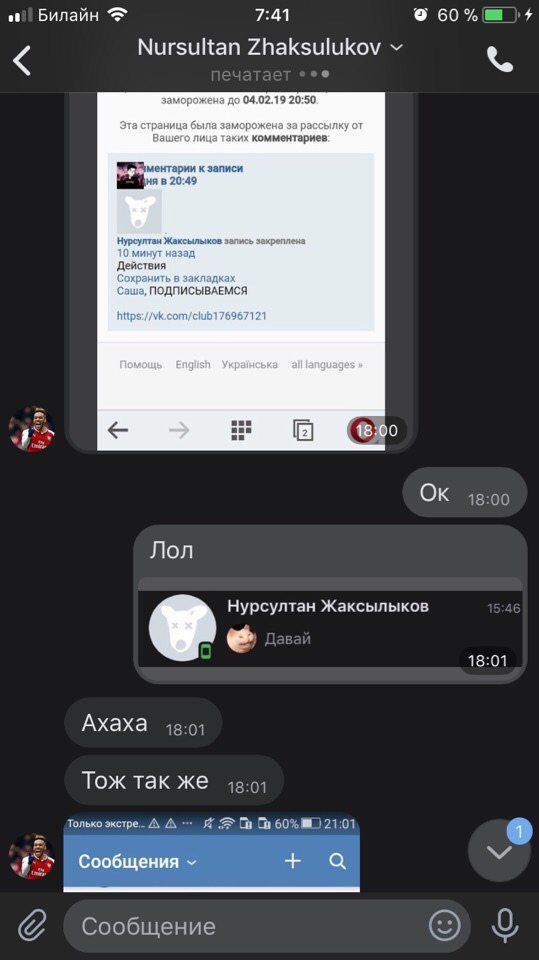This screenshot has width=539, height=960.
Task: Tap the 'Лол' message text
Action: [x=172, y=550]
